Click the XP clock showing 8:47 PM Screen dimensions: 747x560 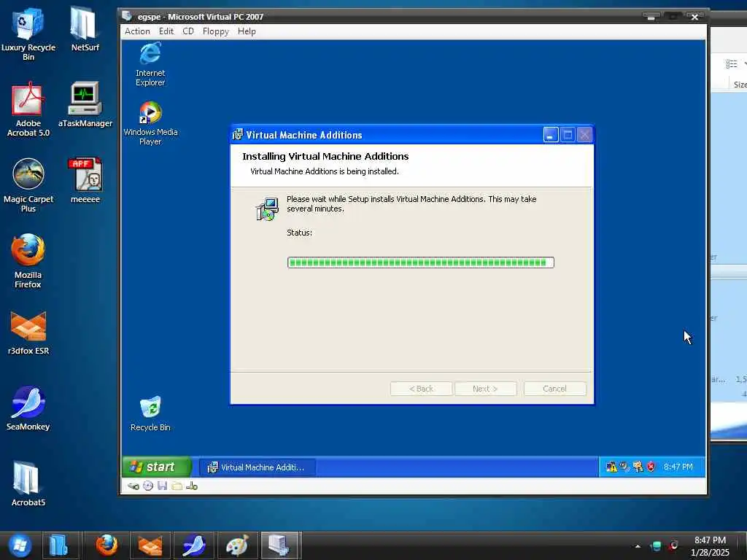pos(678,467)
